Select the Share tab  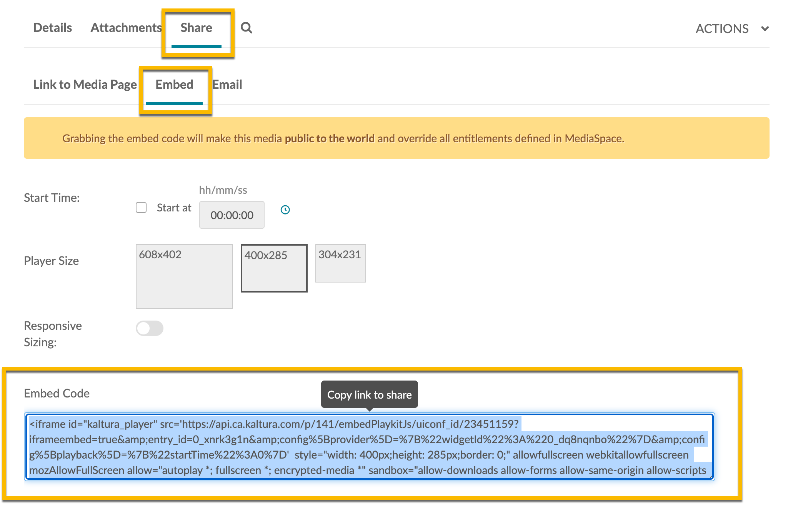pos(196,28)
